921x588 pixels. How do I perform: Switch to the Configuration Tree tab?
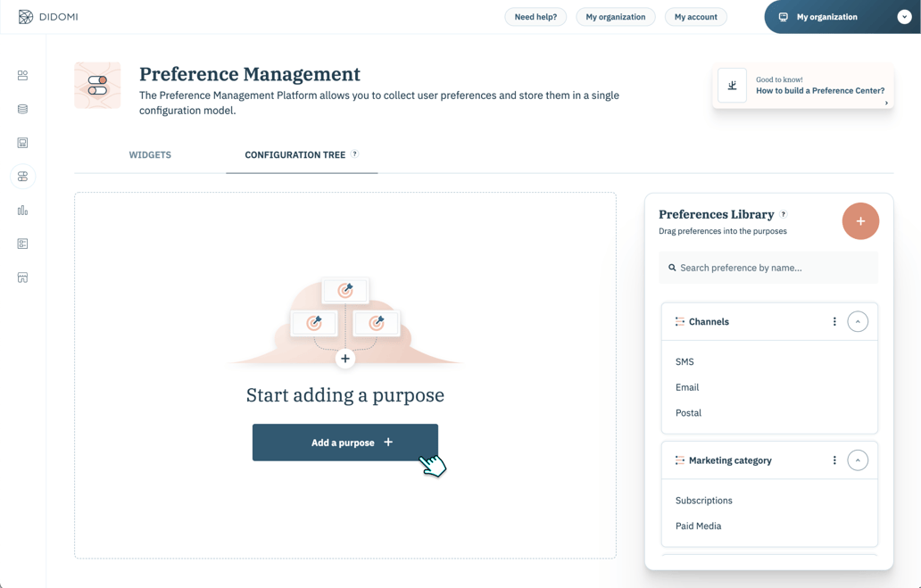click(x=295, y=154)
